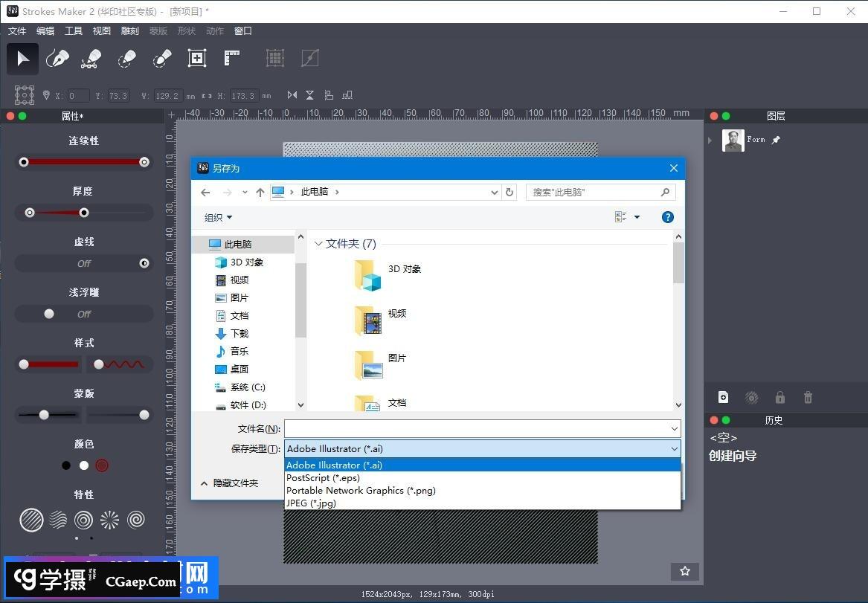
Task: Pick the white color swatch
Action: coord(84,465)
